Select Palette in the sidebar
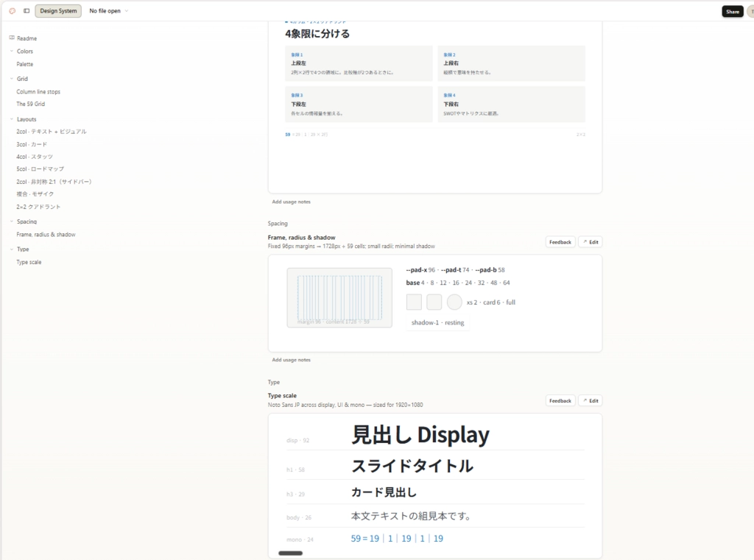Image resolution: width=754 pixels, height=560 pixels. (24, 64)
